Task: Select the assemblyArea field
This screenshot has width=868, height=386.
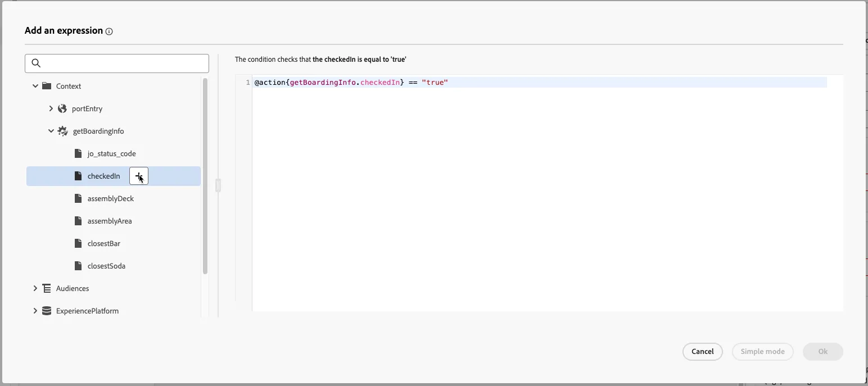Action: (x=110, y=221)
